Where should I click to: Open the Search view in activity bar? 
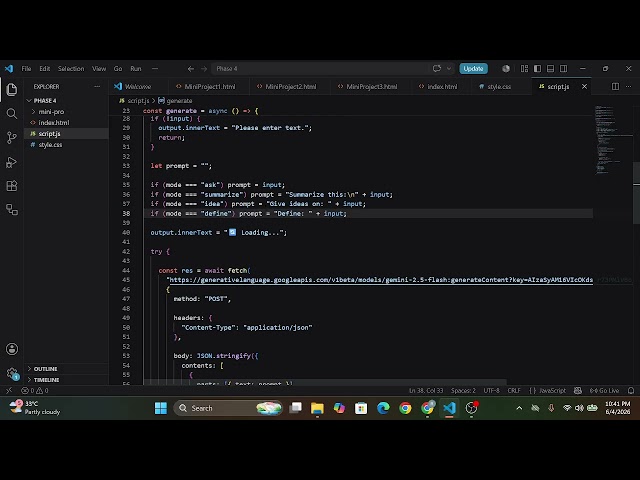point(12,113)
